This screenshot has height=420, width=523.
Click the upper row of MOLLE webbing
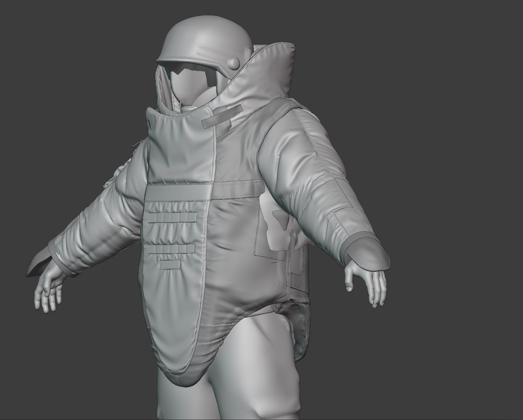(x=172, y=217)
